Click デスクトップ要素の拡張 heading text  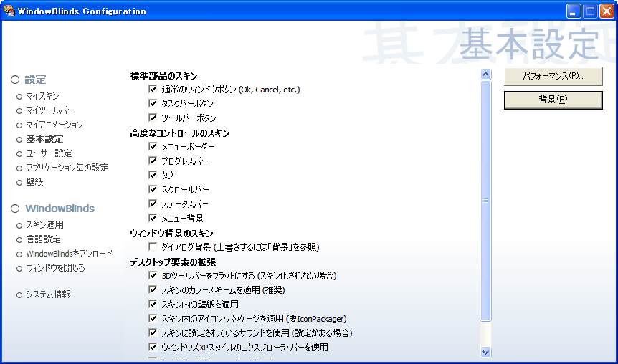(x=173, y=262)
